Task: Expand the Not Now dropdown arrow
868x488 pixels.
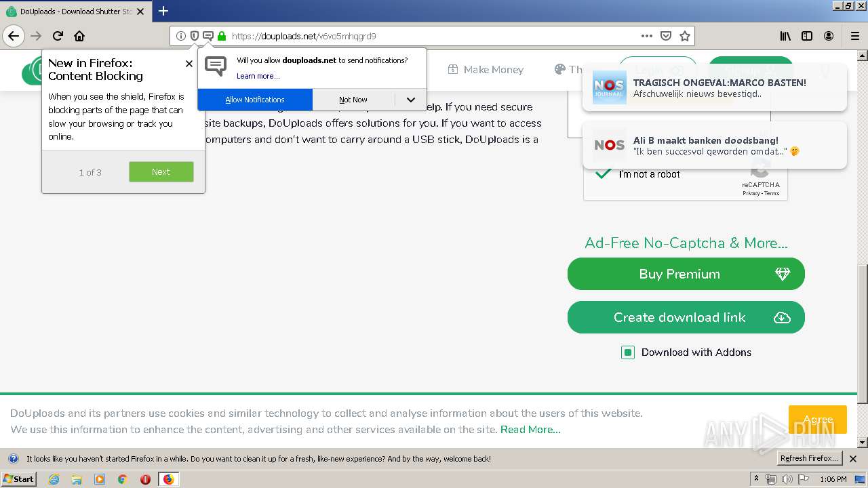Action: (411, 100)
